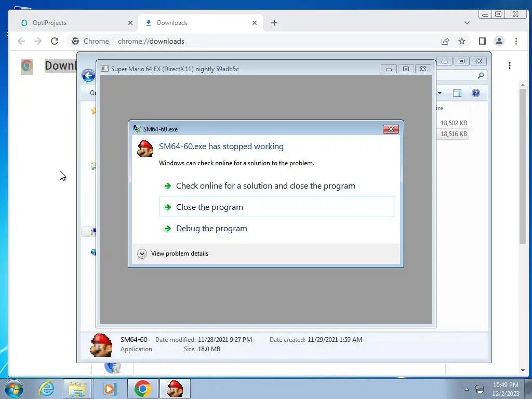This screenshot has width=532, height=399.
Task: Close the Downloads tab
Action: pyautogui.click(x=255, y=23)
